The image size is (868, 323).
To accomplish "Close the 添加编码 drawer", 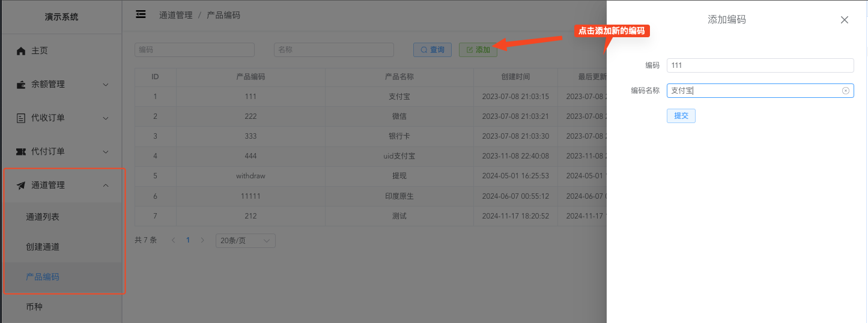I will (845, 20).
